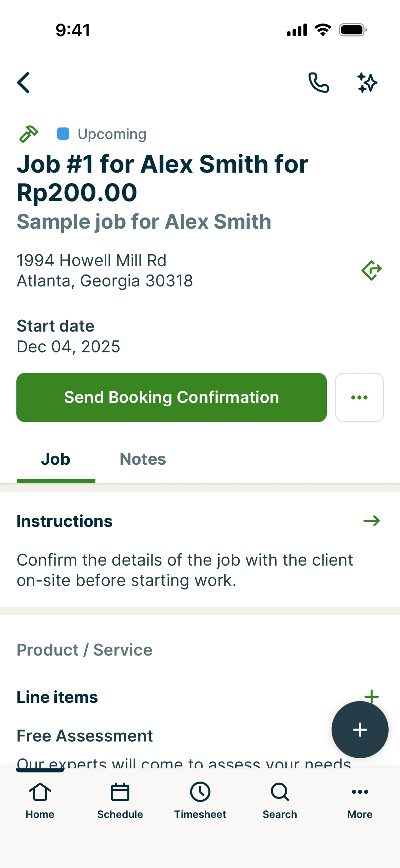400x868 pixels.
Task: Open the three-dot job actions menu
Action: (x=359, y=397)
